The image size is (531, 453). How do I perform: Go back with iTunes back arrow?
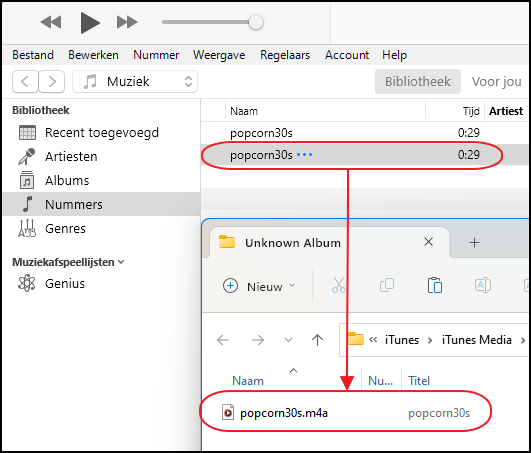25,82
